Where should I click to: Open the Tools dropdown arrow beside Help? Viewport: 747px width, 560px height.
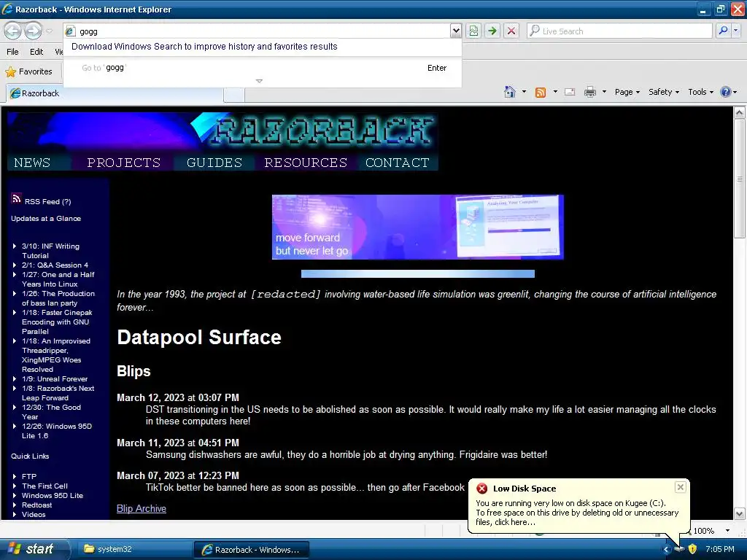pos(711,92)
